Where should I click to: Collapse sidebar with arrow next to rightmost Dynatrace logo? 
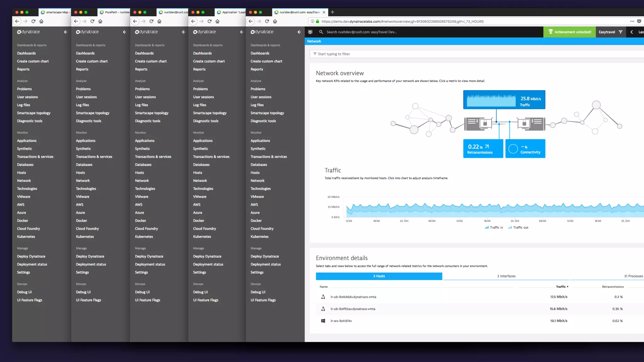click(x=299, y=32)
